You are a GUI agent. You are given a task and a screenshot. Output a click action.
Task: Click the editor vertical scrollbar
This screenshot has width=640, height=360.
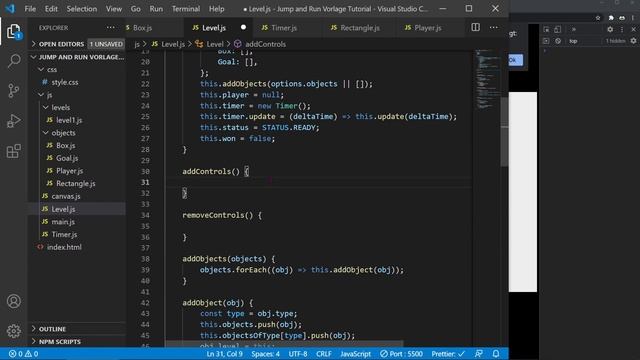click(x=504, y=131)
